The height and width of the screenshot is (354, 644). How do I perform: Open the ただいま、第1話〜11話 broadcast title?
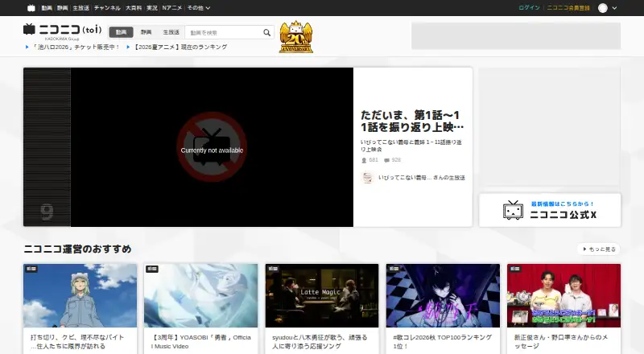tap(412, 121)
